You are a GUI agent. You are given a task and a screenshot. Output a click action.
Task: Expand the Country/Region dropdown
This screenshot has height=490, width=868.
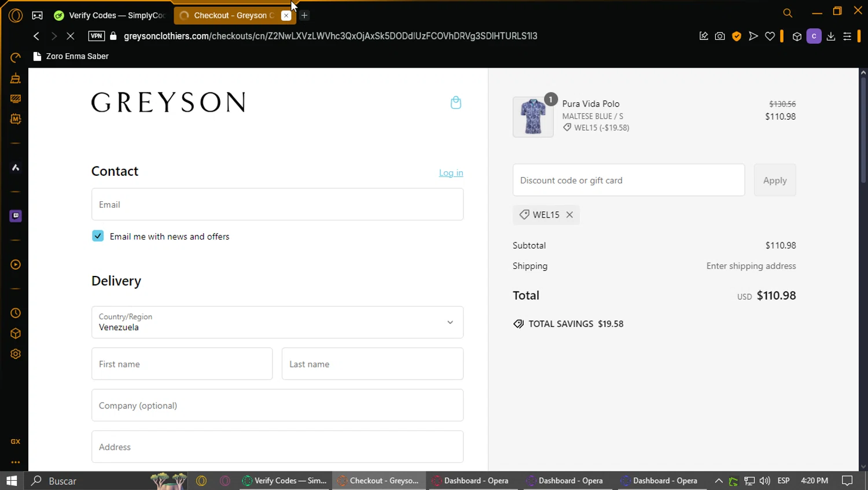tap(277, 322)
